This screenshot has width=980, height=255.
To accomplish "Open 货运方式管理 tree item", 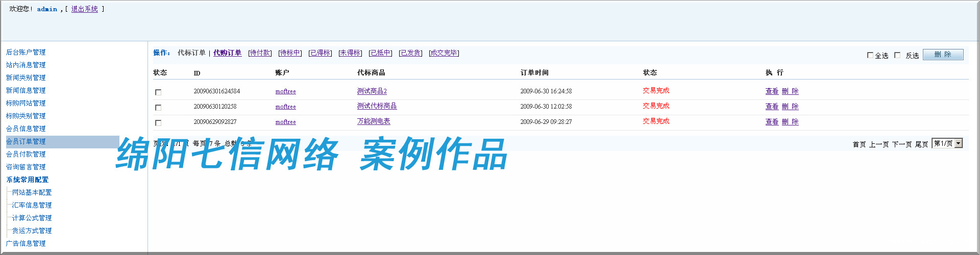I will click(32, 231).
